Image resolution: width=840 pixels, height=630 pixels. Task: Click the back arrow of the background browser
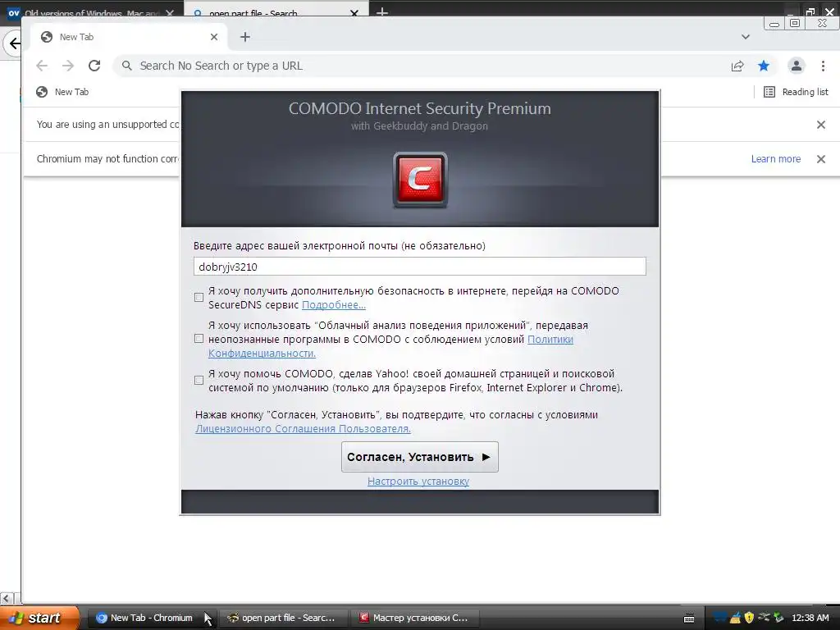pos(13,43)
